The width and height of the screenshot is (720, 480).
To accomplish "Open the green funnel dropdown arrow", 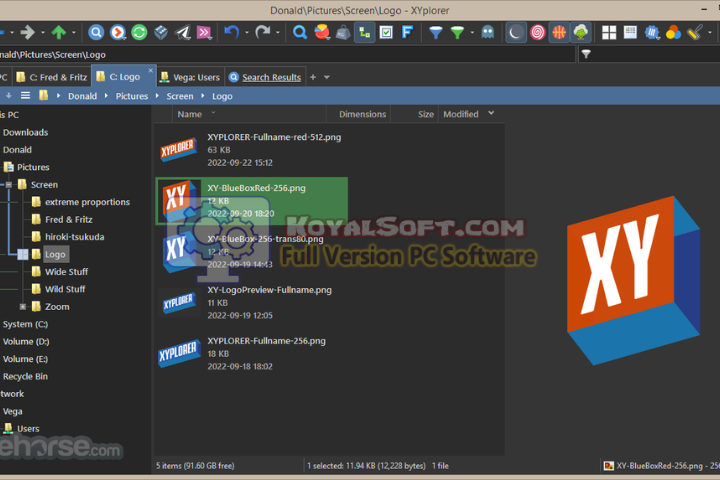I will tap(472, 33).
